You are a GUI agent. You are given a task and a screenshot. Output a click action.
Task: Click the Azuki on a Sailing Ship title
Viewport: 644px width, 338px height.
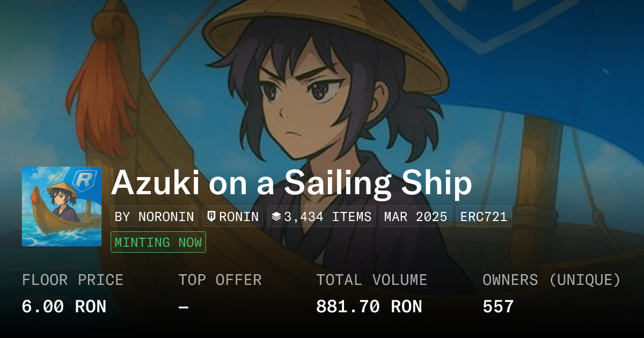[x=291, y=183]
